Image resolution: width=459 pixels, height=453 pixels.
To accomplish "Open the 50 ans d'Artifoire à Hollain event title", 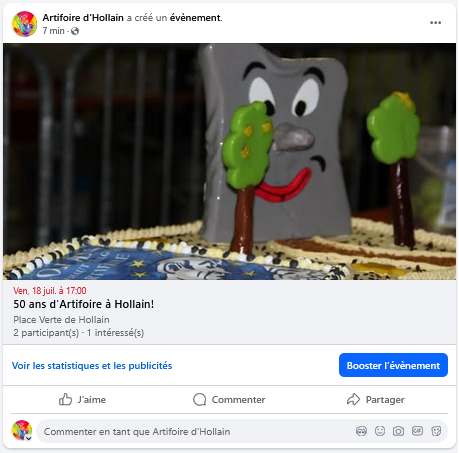I will 84,304.
